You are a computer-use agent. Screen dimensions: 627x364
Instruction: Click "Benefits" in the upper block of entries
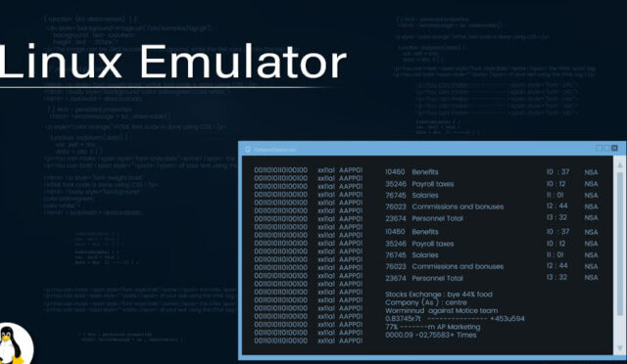(425, 172)
